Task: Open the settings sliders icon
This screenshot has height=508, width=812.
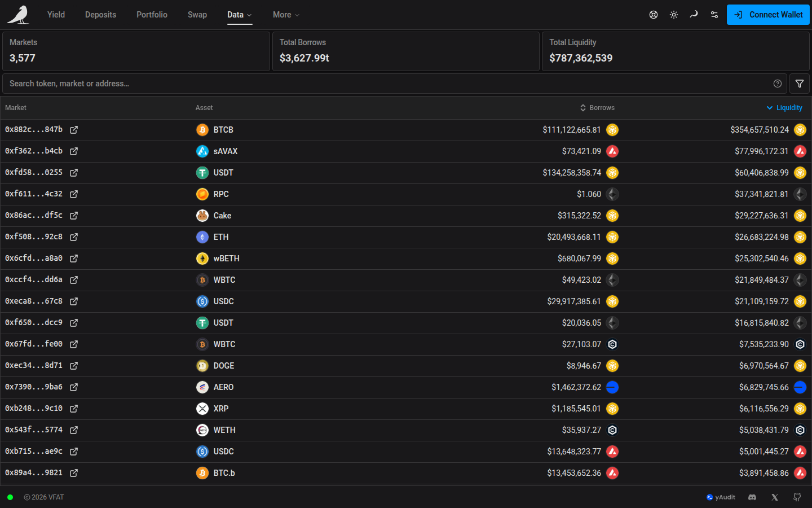Action: click(714, 15)
